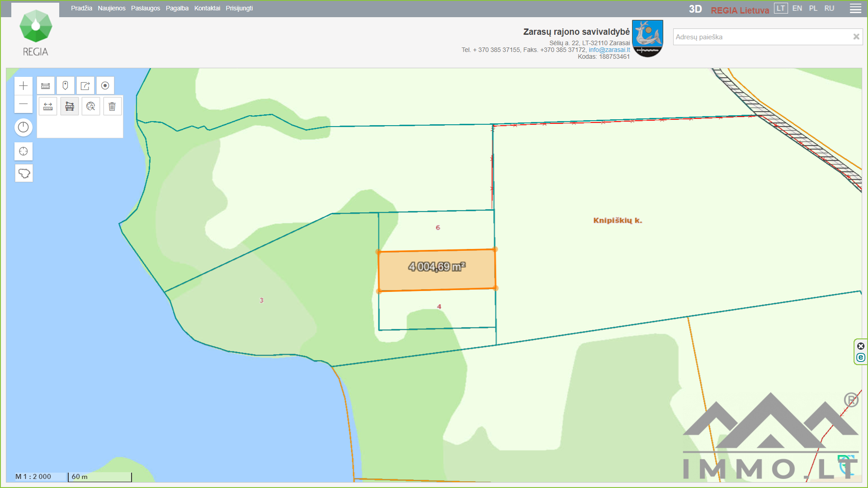The width and height of the screenshot is (868, 488).
Task: Click the share map icon
Action: pos(85,86)
